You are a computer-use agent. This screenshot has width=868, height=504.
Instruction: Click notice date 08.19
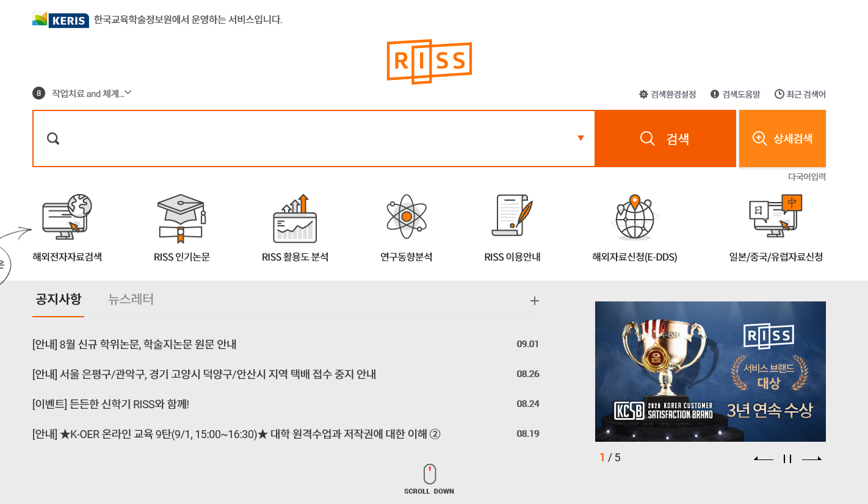click(527, 434)
